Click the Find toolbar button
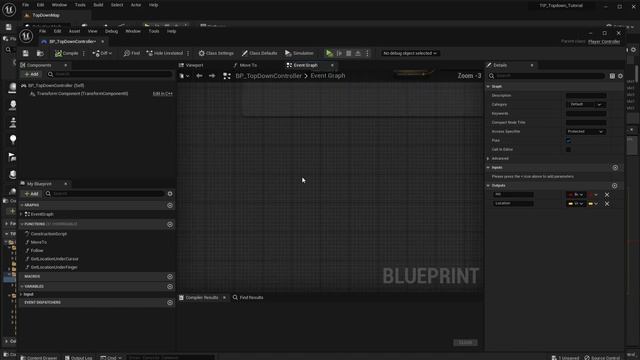 [131, 53]
